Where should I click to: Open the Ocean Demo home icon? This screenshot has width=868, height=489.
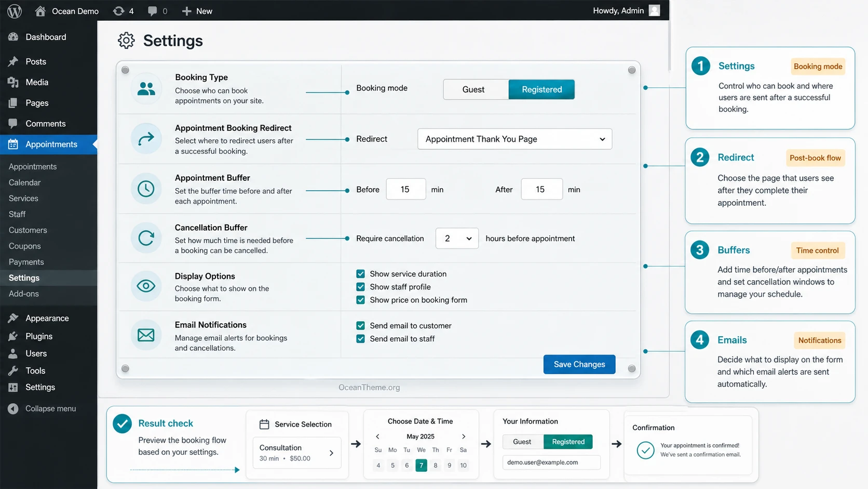[x=40, y=11]
